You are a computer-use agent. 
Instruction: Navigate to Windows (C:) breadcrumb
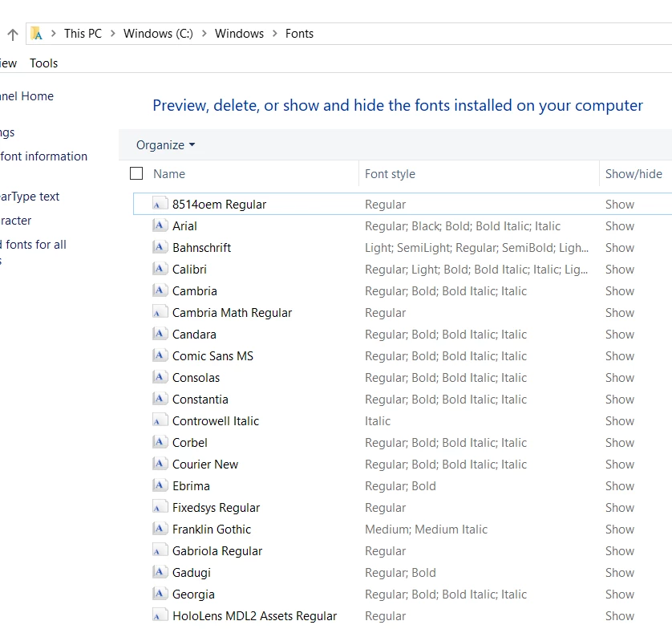tap(158, 34)
